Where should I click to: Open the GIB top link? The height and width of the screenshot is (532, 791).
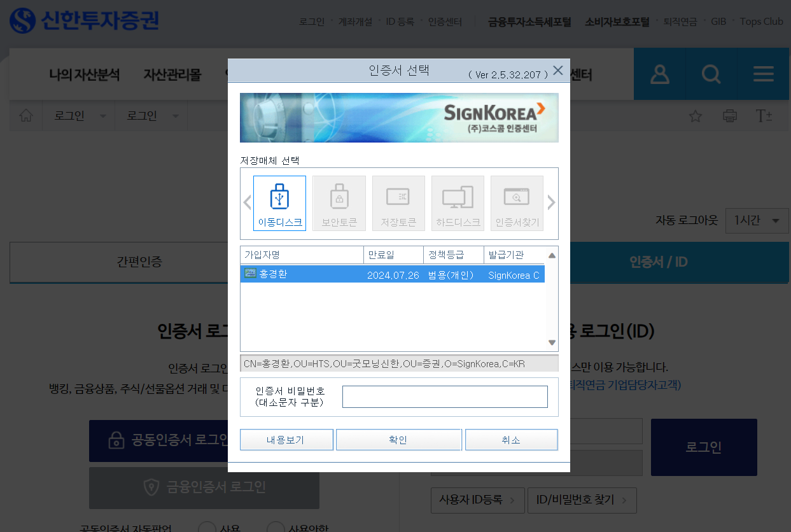point(718,22)
